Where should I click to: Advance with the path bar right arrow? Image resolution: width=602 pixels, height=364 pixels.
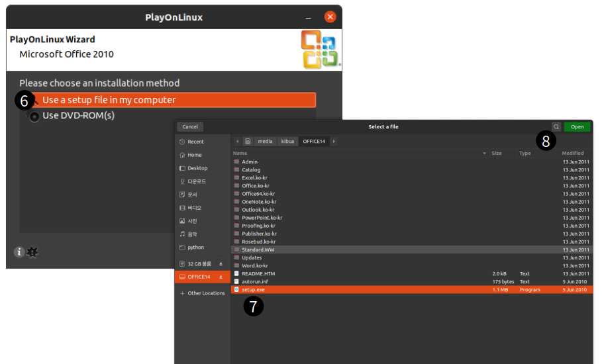coord(334,142)
